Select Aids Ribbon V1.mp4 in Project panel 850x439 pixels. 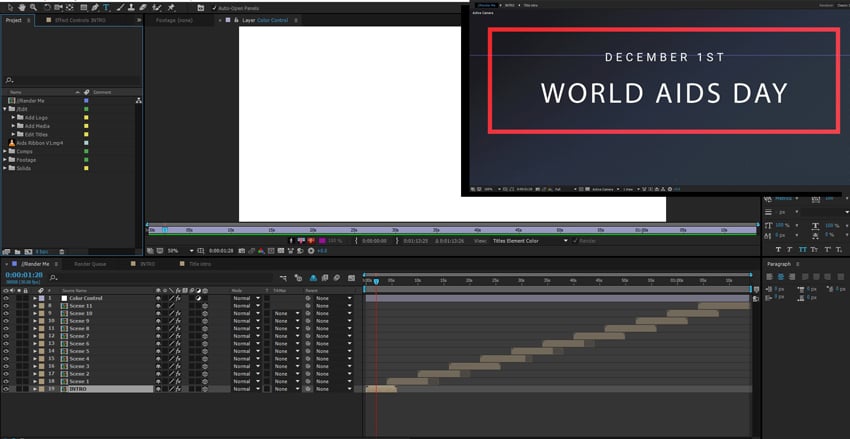(41, 143)
